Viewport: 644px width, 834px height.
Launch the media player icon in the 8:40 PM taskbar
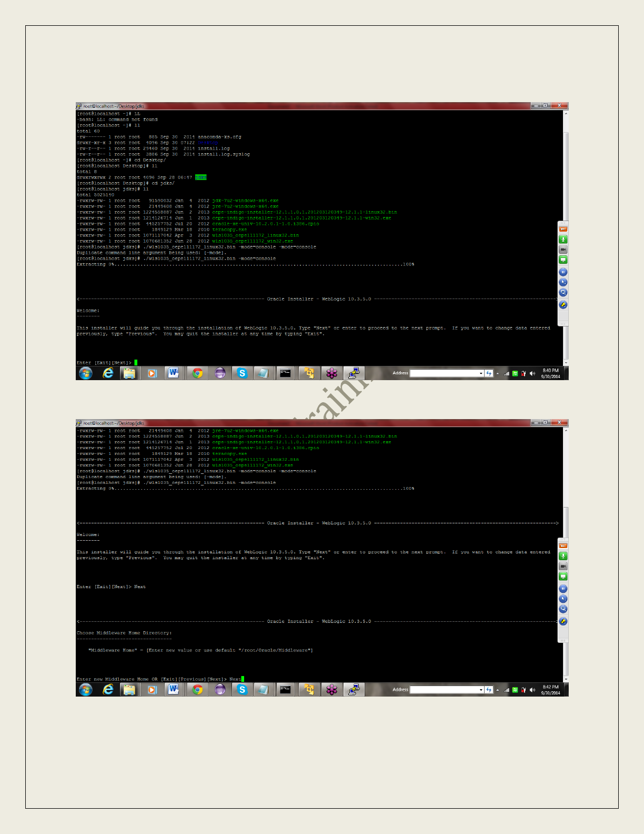coord(152,373)
